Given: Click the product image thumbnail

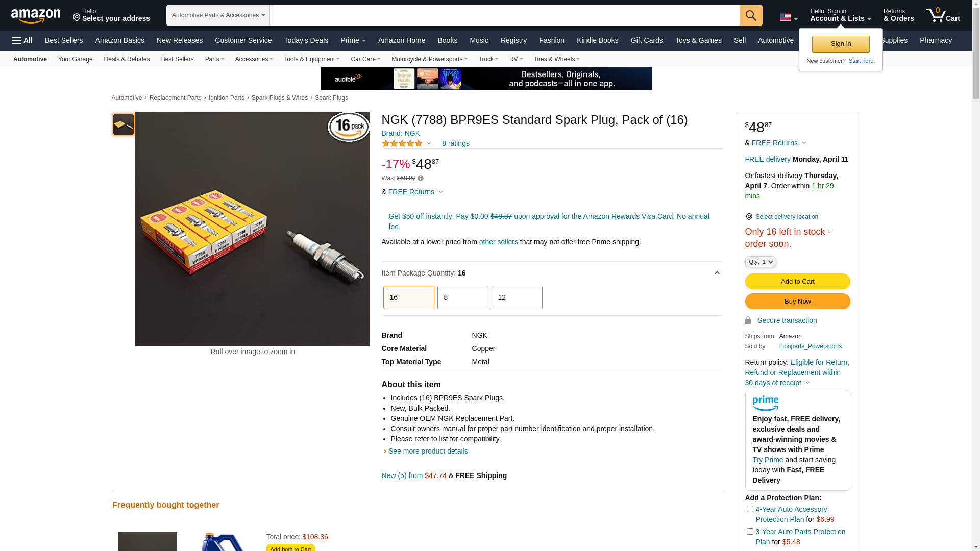Looking at the screenshot, I should click(x=124, y=124).
